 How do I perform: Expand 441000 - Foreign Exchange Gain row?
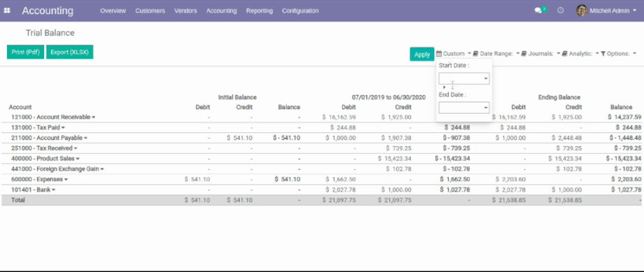point(57,169)
